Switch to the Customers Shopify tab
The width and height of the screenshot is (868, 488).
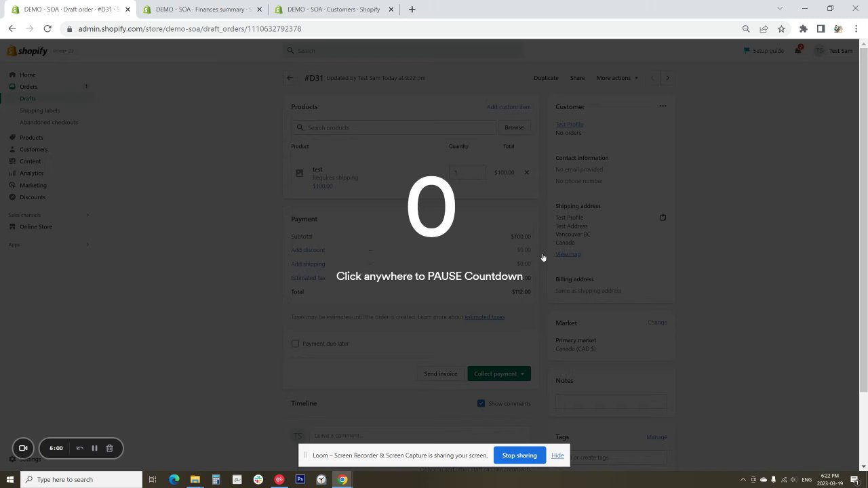click(334, 9)
